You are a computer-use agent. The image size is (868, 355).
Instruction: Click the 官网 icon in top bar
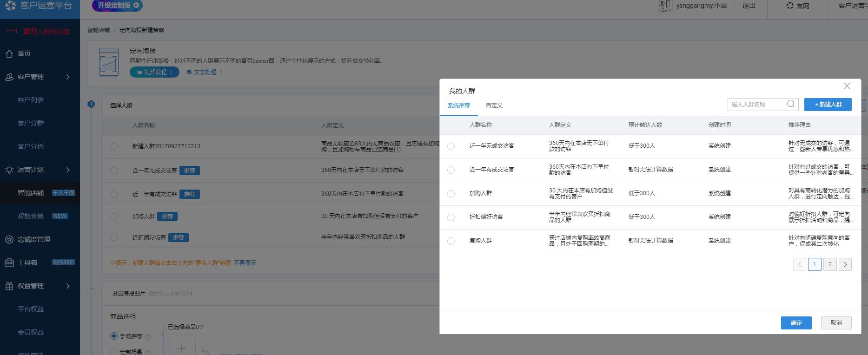click(790, 6)
